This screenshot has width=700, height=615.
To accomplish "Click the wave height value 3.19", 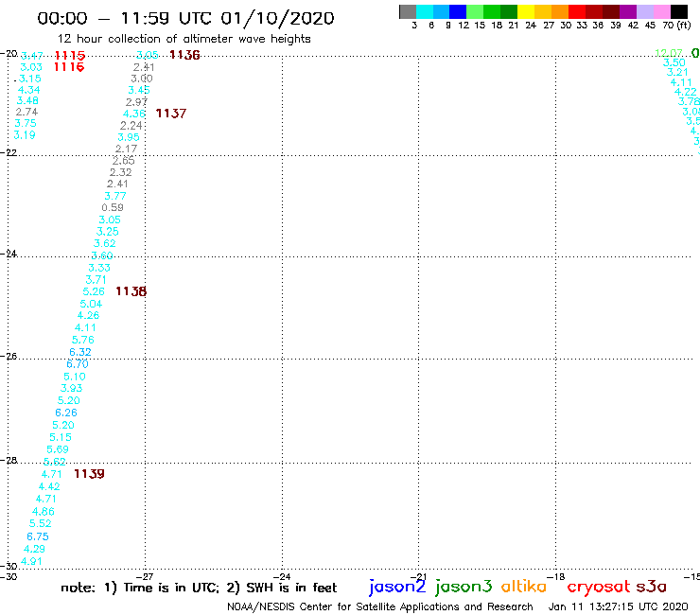I will point(25,135).
